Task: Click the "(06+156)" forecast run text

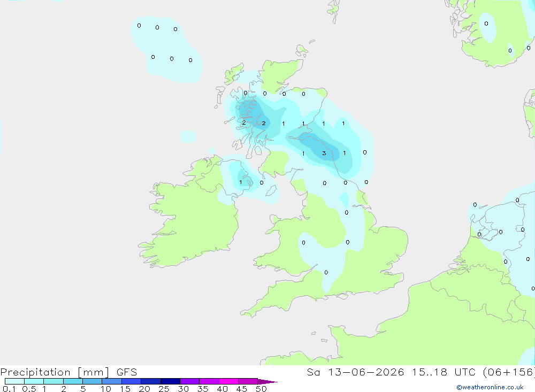Action: (x=509, y=372)
